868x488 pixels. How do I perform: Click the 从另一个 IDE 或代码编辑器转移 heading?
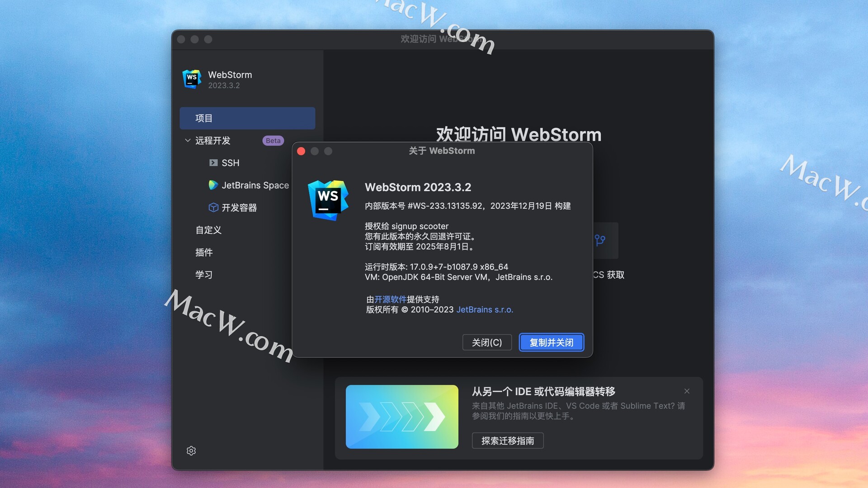pos(543,391)
